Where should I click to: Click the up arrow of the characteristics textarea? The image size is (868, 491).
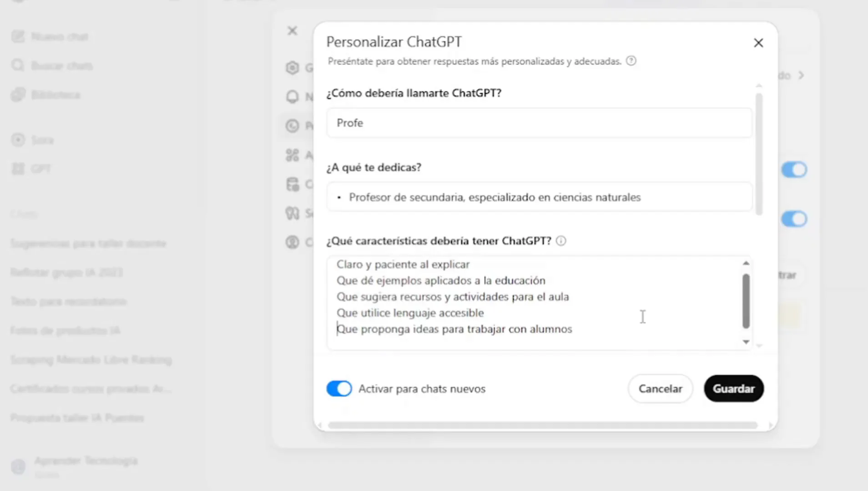[746, 263]
